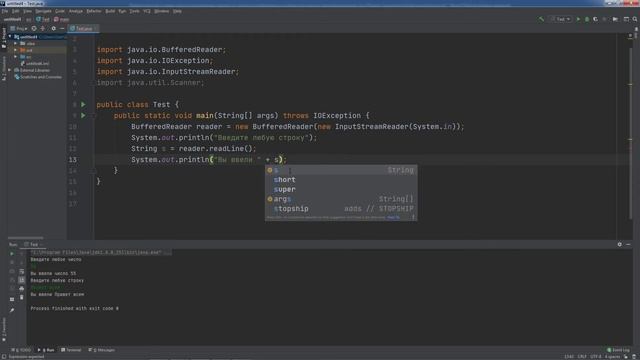Click the Favorites vertical side tab
This screenshot has width=640, height=360.
[x=4, y=330]
